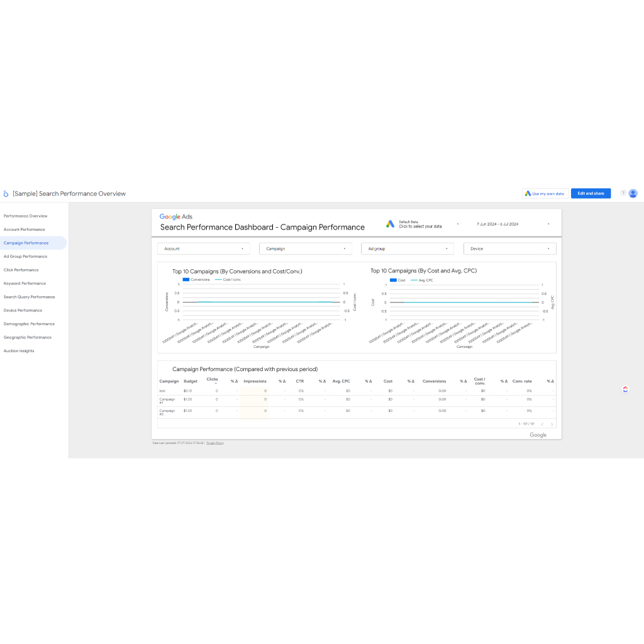644x644 pixels.
Task: Go to previous table page arrow
Action: pyautogui.click(x=542, y=425)
